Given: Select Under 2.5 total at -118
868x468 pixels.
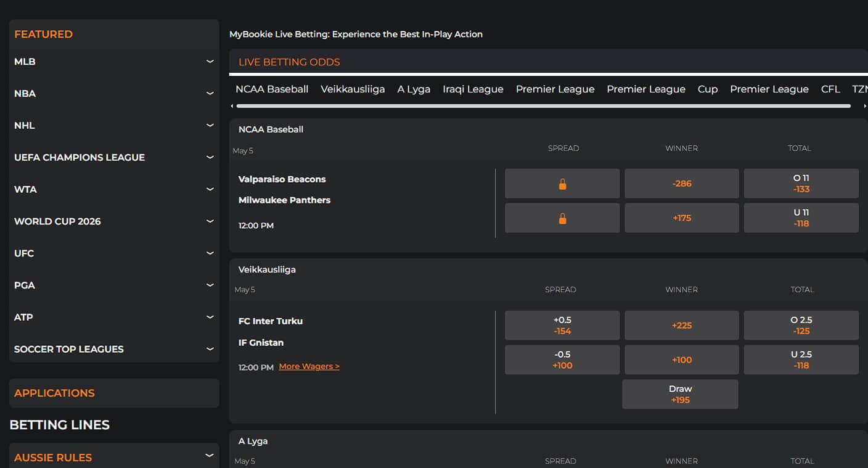Looking at the screenshot, I should coord(801,360).
